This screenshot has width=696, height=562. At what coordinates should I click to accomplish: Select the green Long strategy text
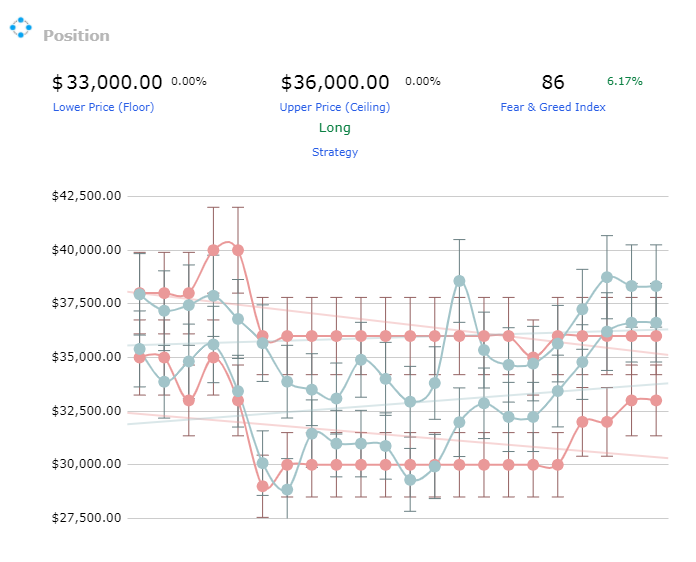(335, 128)
